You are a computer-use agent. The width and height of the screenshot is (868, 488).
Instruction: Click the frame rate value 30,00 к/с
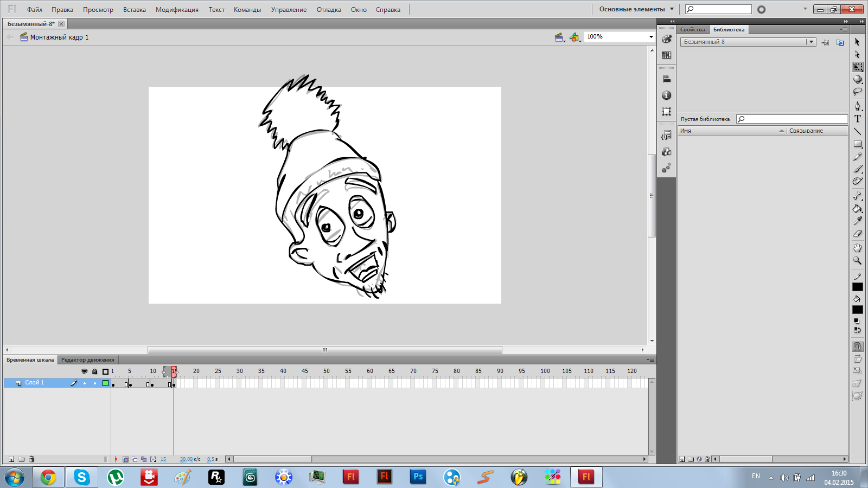coord(190,459)
